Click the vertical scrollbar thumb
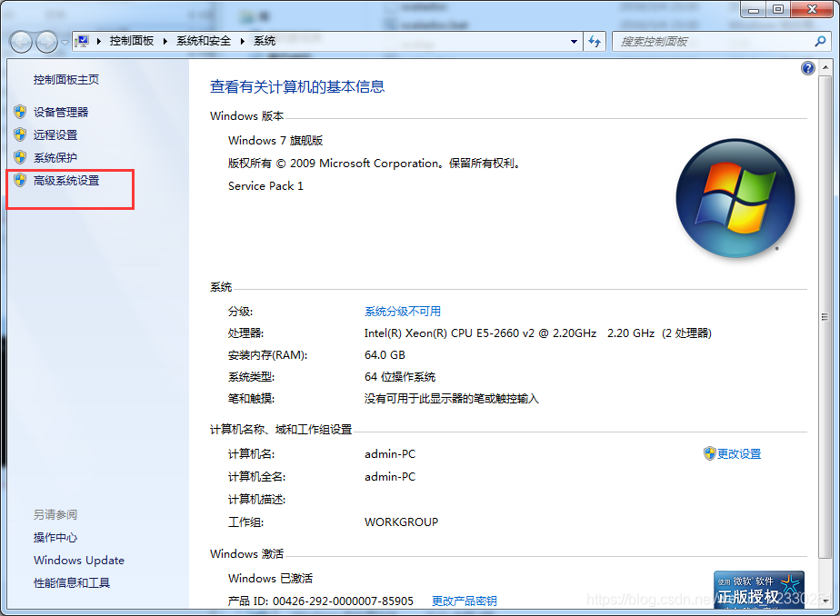Image resolution: width=840 pixels, height=616 pixels. pos(825,317)
